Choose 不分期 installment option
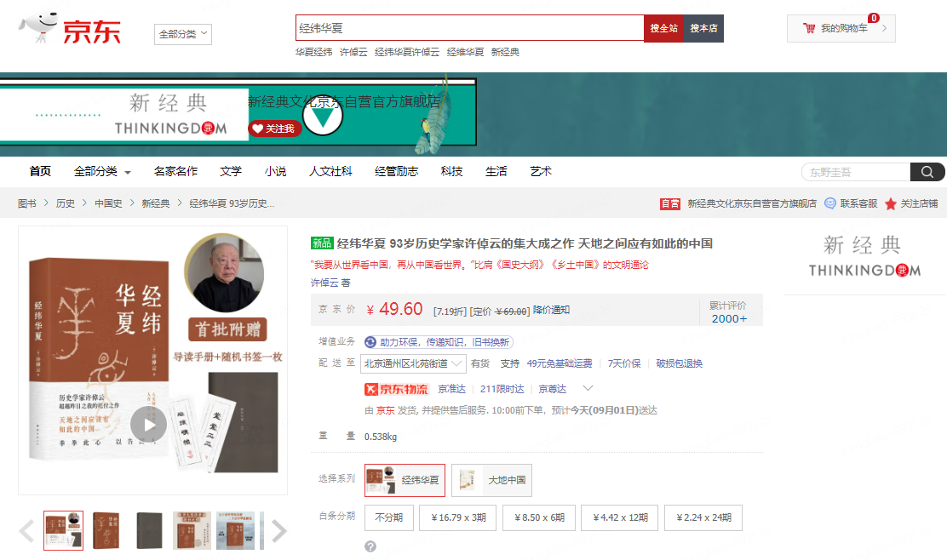 click(x=389, y=517)
